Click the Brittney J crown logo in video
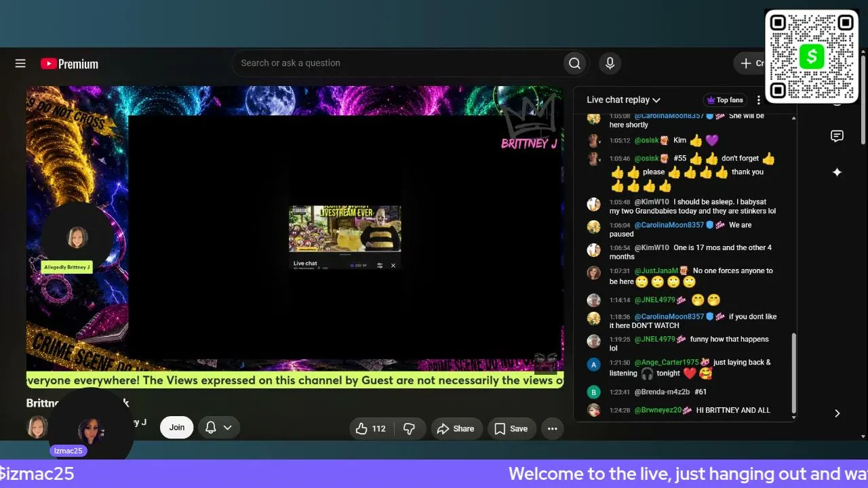 click(x=529, y=123)
